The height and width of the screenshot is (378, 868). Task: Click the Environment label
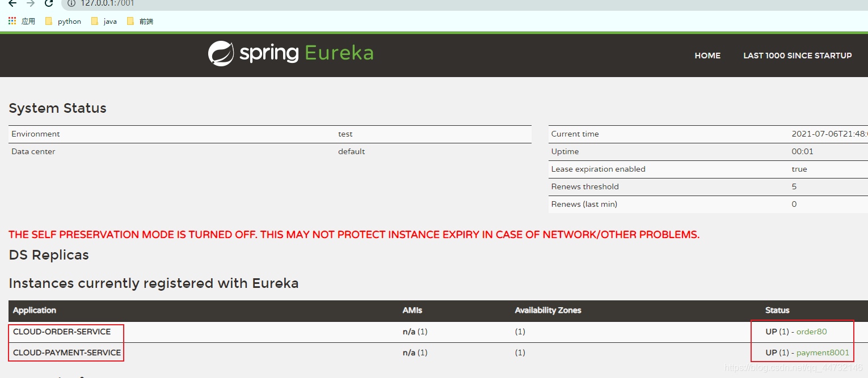36,134
